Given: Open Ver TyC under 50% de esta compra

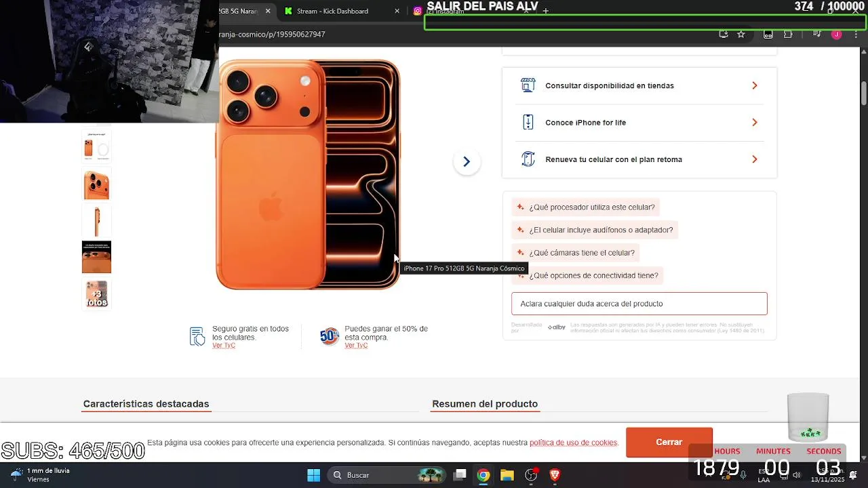Looking at the screenshot, I should tap(356, 346).
